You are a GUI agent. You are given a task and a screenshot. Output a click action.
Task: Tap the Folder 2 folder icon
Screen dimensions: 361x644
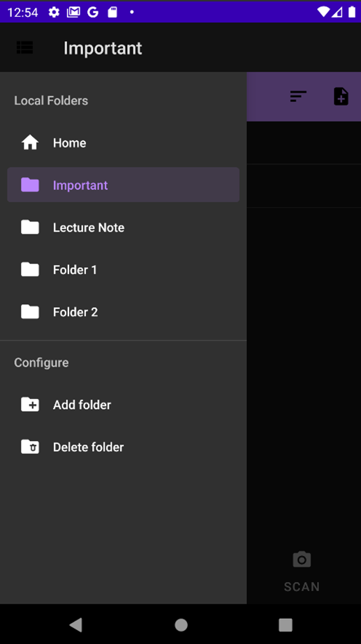click(30, 312)
